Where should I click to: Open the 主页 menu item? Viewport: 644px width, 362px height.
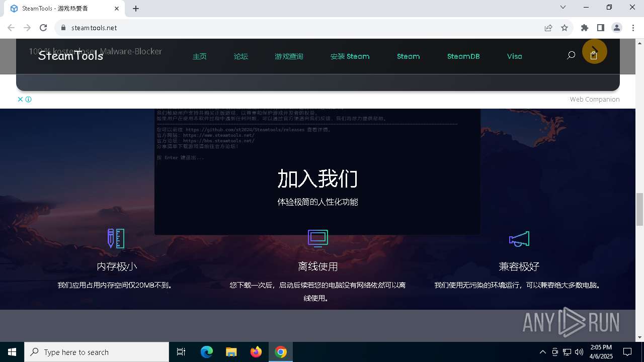click(x=200, y=56)
